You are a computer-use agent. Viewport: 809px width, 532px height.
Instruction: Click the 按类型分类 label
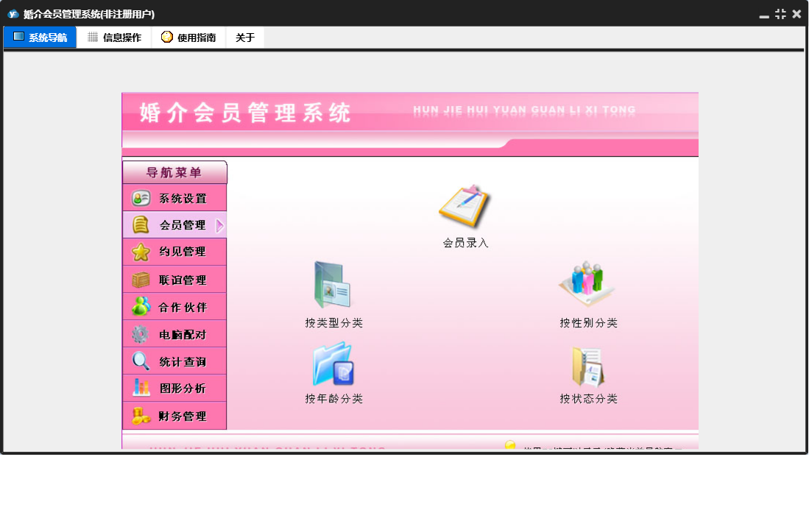pos(333,323)
